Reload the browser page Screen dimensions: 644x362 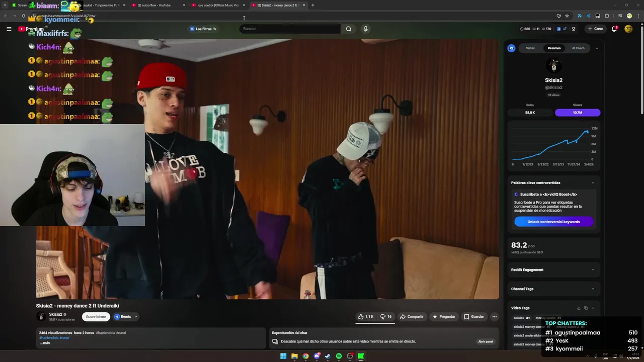click(23, 16)
